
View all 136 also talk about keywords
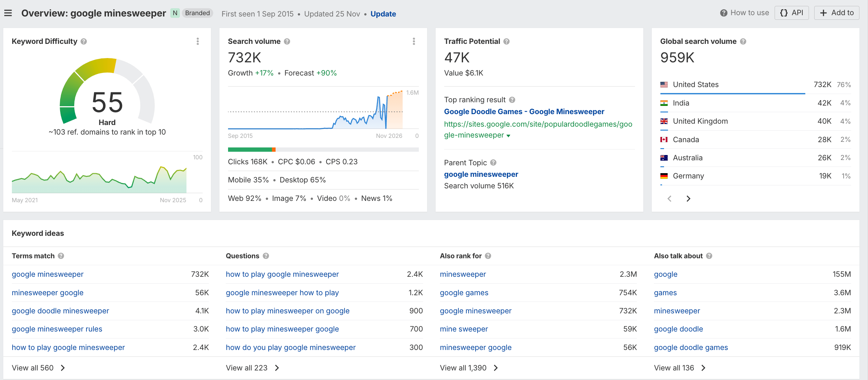click(680, 368)
